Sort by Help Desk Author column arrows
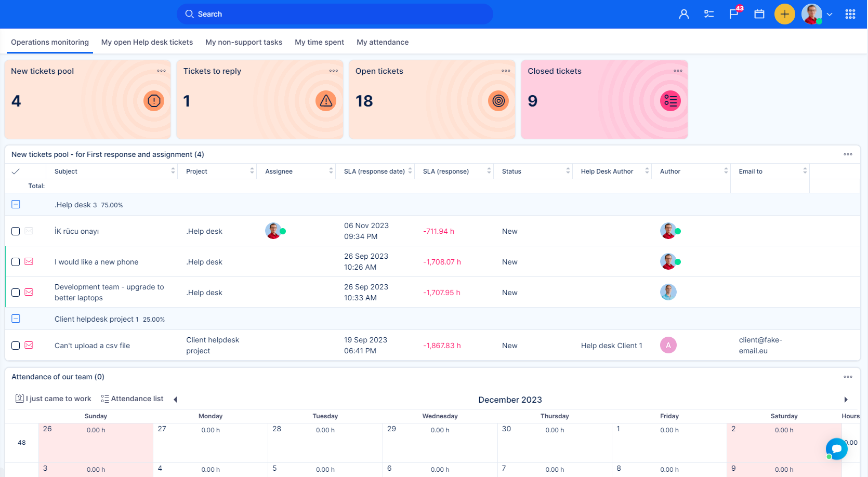 pyautogui.click(x=647, y=171)
